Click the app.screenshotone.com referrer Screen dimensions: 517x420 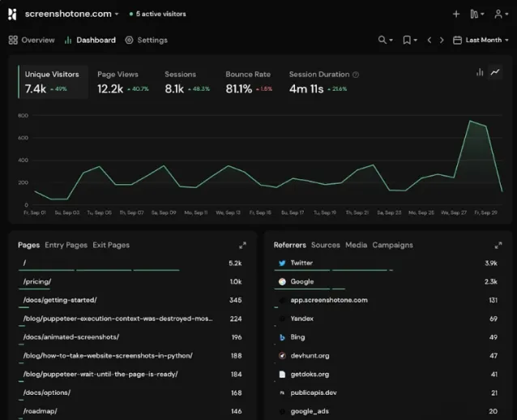(329, 300)
